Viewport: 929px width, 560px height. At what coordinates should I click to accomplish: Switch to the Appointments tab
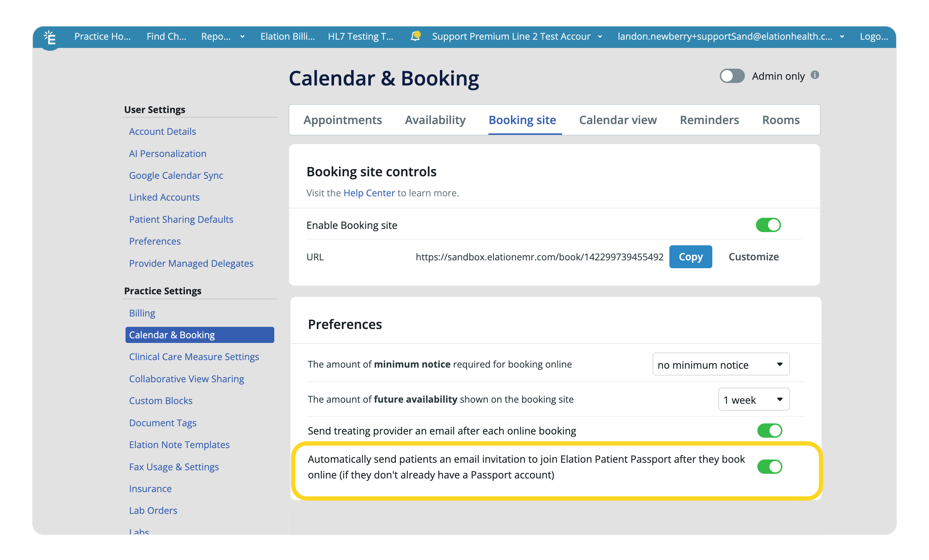click(x=342, y=120)
